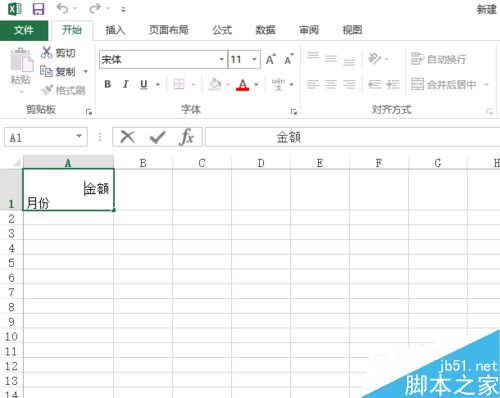Toggle middle vertical alignment
Viewport: 500px width, 398px height.
(331, 59)
